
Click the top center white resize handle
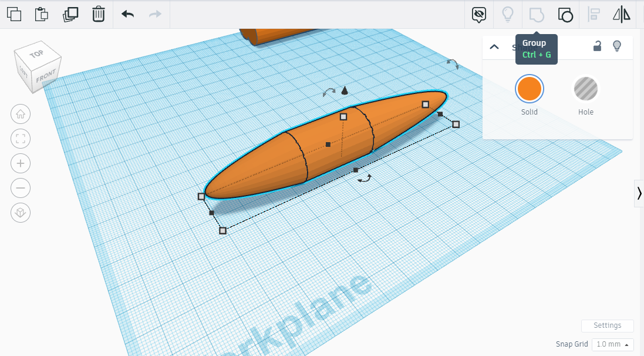(x=343, y=117)
